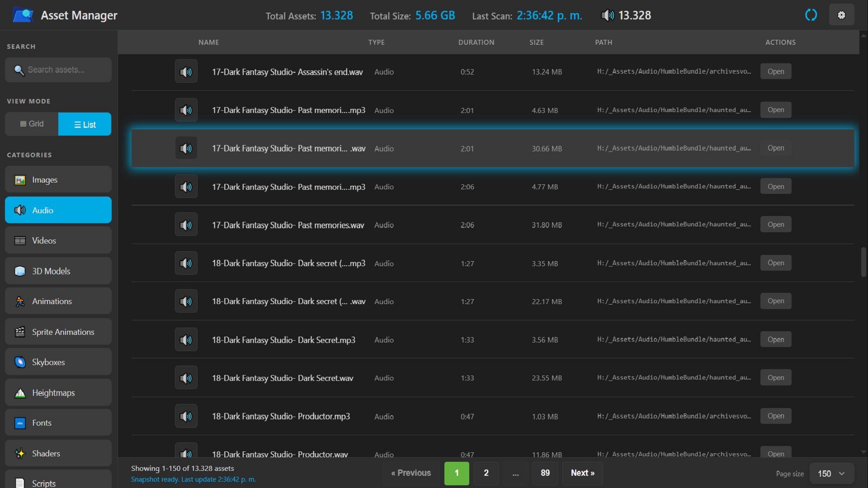Screen dimensions: 868x488
Task: Open the settings gear button
Action: 841,15
